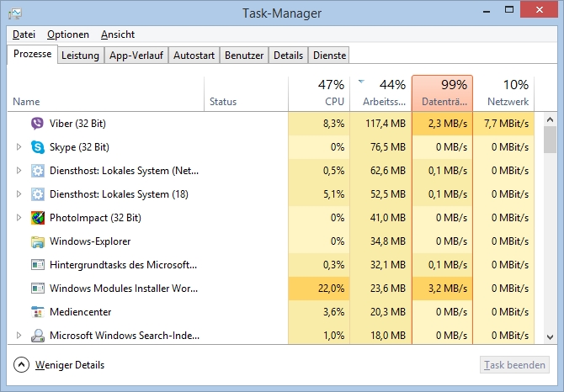Click the 2,3 MB/s disk value
Screen dimensions: 564x392
tap(448, 124)
